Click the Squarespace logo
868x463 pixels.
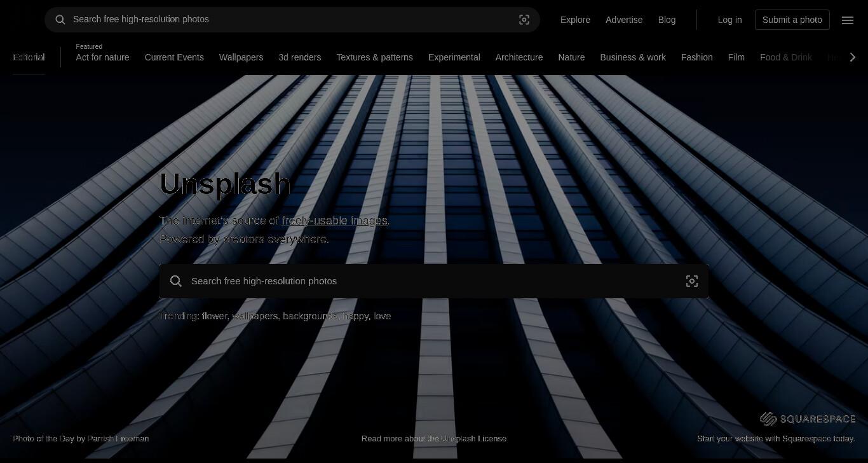coord(808,418)
